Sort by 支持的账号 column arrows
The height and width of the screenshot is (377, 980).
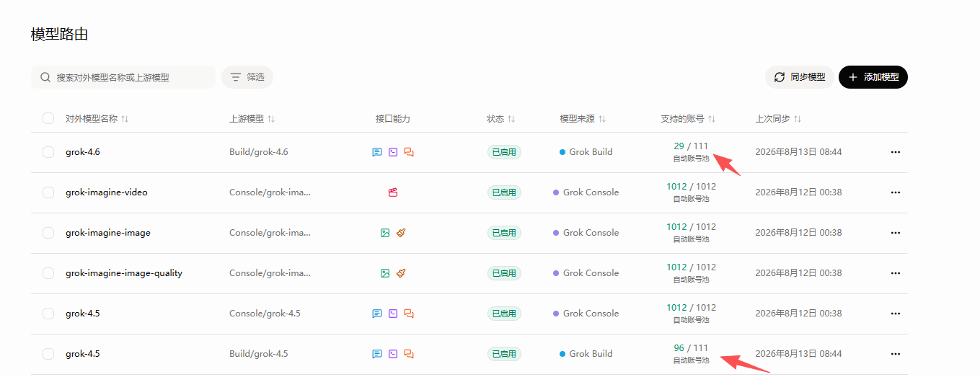[x=711, y=119]
